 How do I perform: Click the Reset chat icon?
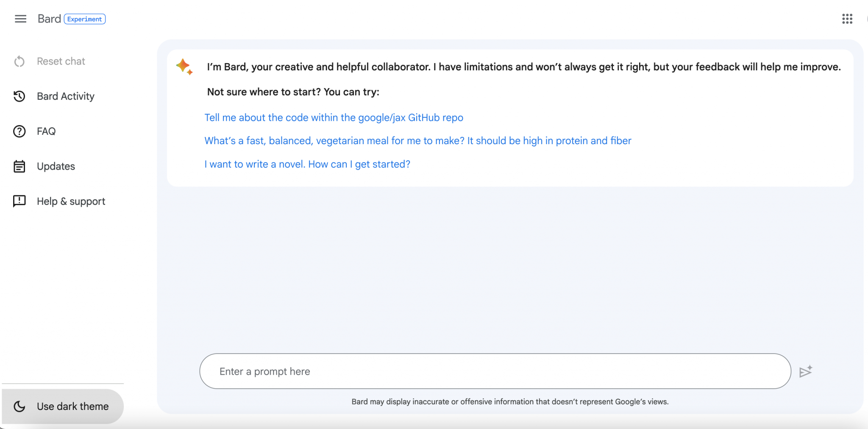[19, 61]
